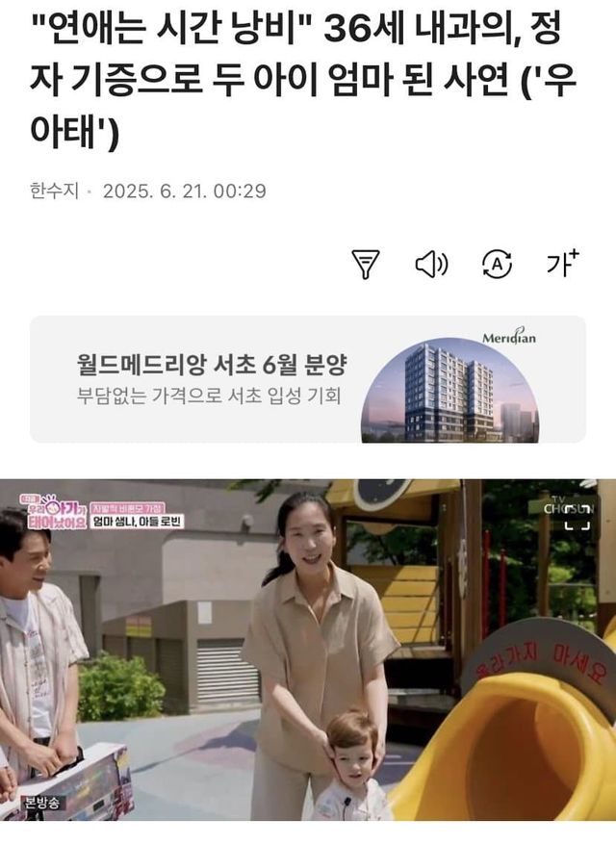Screen dimensions: 616x844
Task: Click the 자발적 비혼모 가정 pink tag
Action: click(128, 507)
